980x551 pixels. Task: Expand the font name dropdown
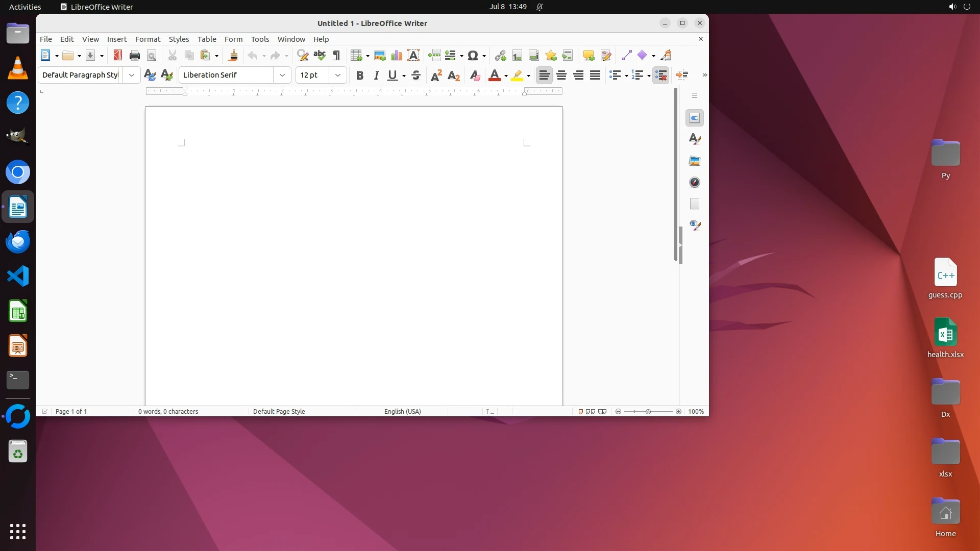pyautogui.click(x=282, y=75)
